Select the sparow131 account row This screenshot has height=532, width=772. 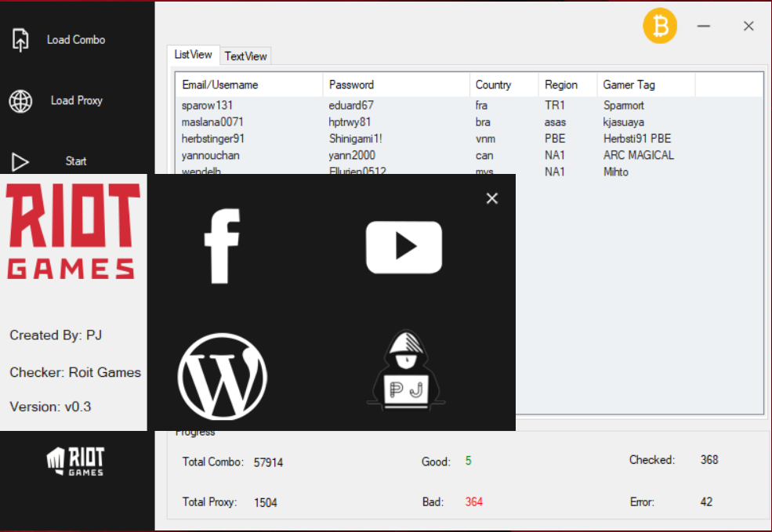tap(206, 105)
